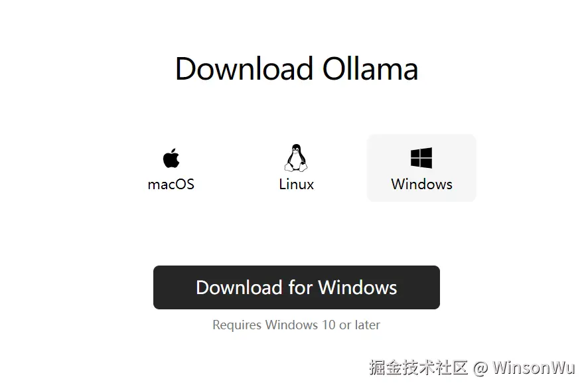Click the Download Ollama heading
Screen dimensions: 588x389
[x=296, y=68]
